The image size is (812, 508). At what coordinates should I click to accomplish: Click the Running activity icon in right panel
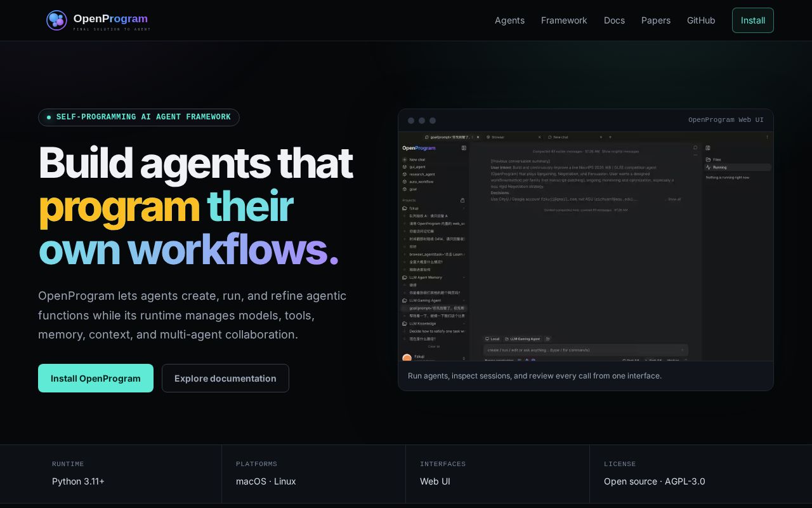point(709,167)
